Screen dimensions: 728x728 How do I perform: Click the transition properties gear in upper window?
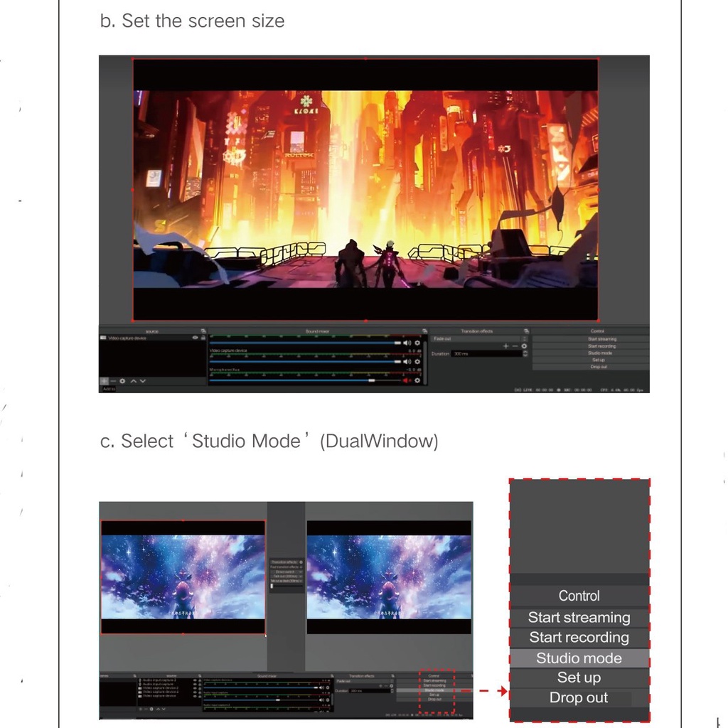(525, 346)
